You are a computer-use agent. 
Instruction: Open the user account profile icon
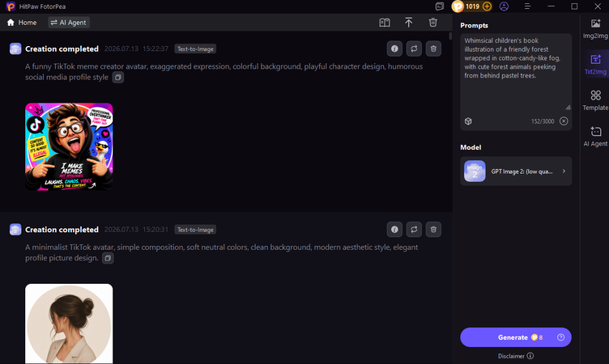504,6
